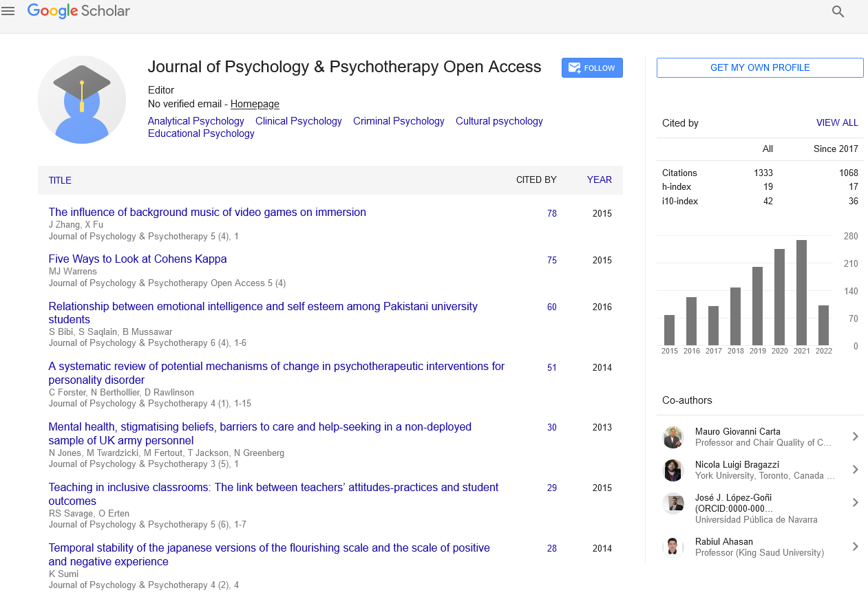Open the hamburger menu icon
The height and width of the screenshot is (597, 868).
pyautogui.click(x=8, y=11)
